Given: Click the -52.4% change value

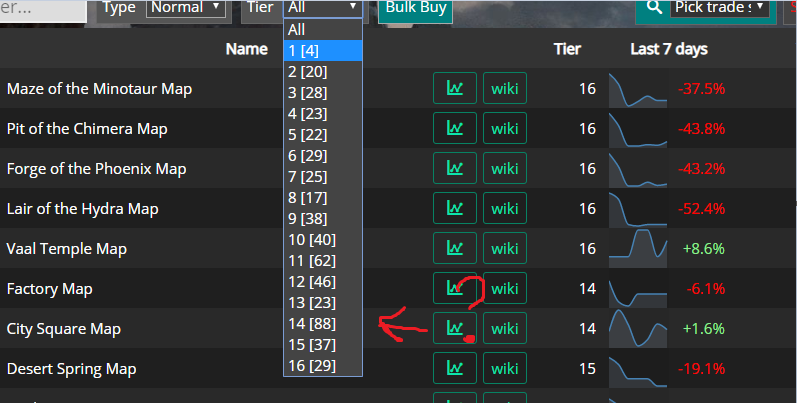Looking at the screenshot, I should [x=701, y=208].
